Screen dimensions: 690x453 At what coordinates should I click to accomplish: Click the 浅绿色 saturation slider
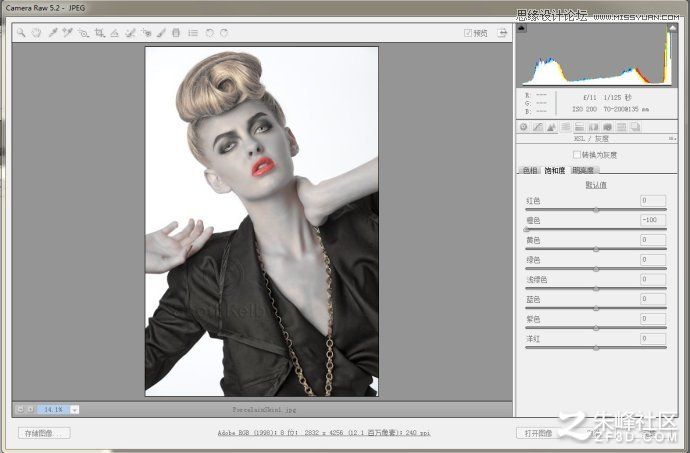click(596, 288)
